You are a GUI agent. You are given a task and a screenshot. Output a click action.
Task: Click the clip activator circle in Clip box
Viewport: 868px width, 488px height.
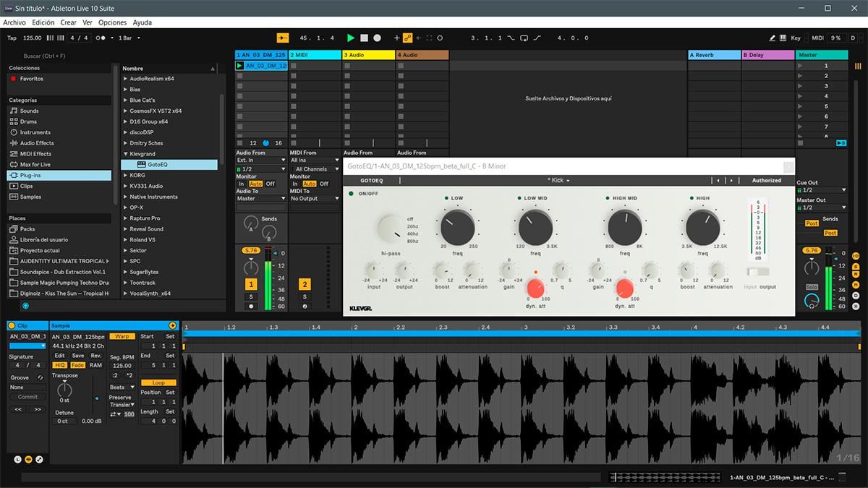pyautogui.click(x=11, y=326)
